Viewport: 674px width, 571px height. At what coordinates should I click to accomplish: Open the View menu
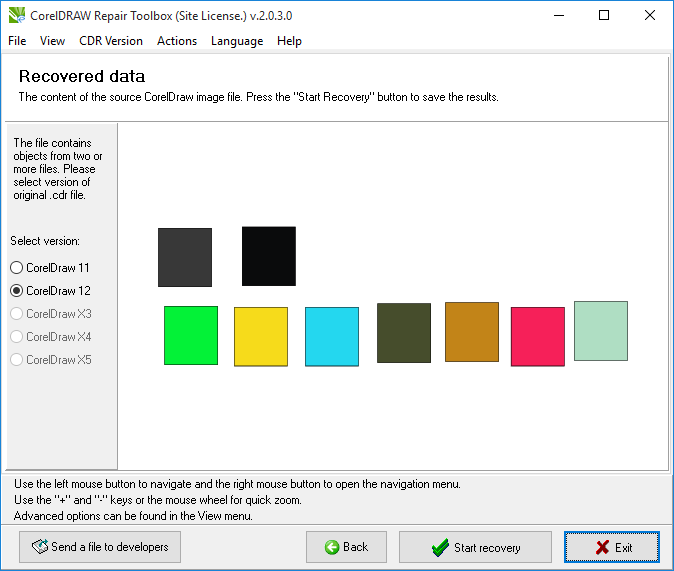coord(52,41)
